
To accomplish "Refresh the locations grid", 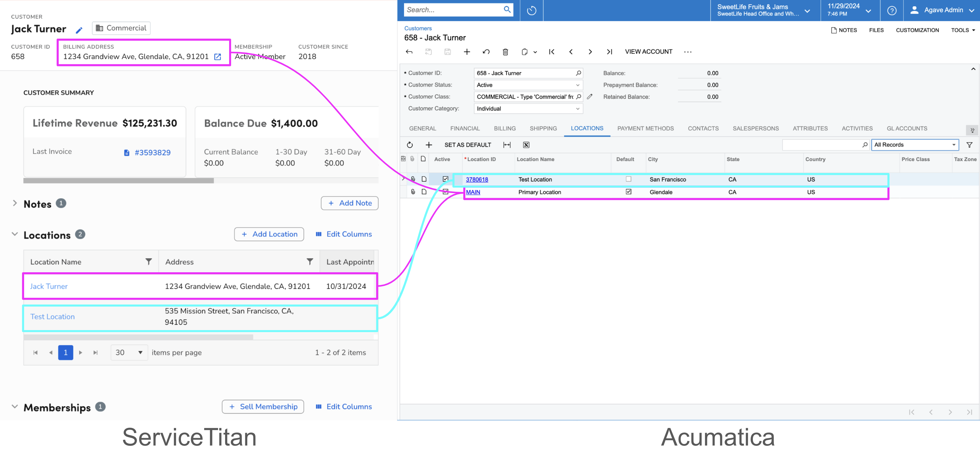I will click(x=410, y=145).
